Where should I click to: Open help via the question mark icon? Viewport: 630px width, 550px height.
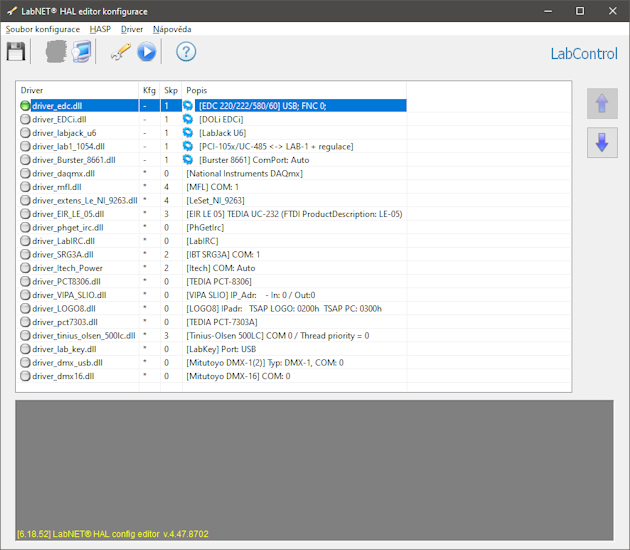(x=186, y=52)
